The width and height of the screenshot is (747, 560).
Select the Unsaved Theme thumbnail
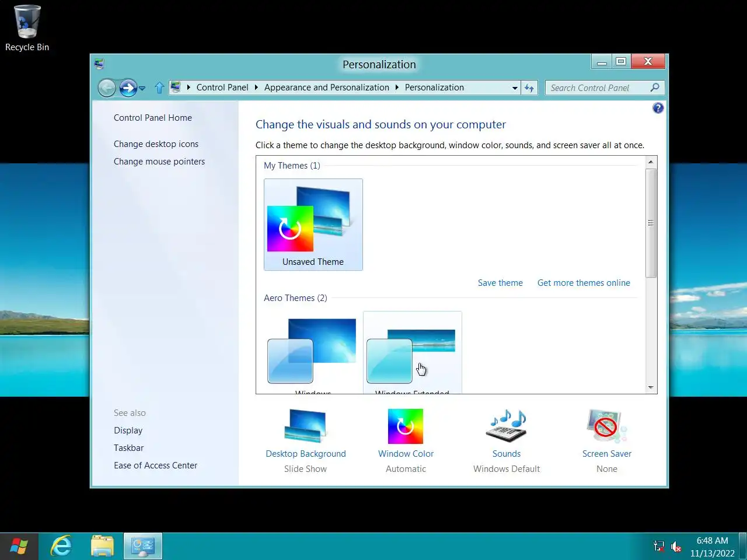pyautogui.click(x=313, y=225)
